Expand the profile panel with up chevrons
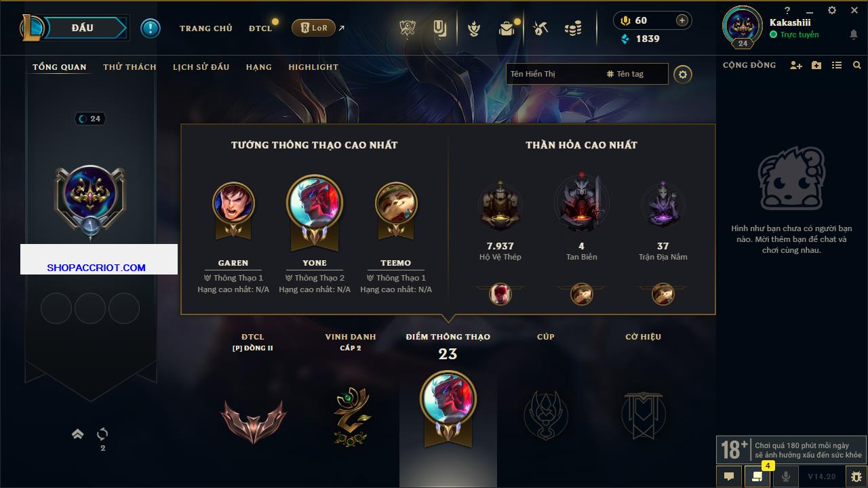The width and height of the screenshot is (868, 488). point(78,434)
